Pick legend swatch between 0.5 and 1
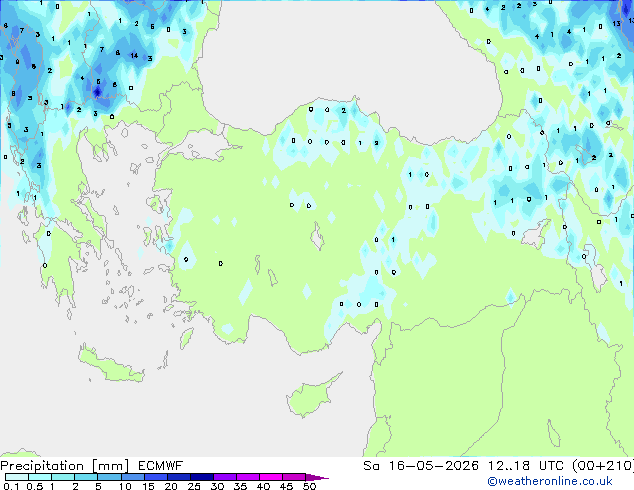Screen dimensions: 634x490 coord(40,477)
